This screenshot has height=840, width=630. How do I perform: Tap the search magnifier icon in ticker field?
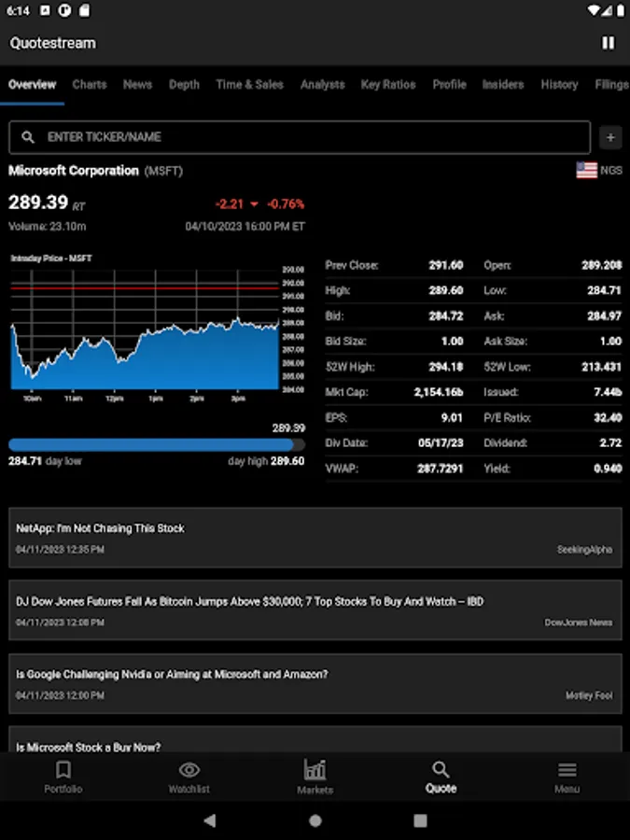(28, 137)
